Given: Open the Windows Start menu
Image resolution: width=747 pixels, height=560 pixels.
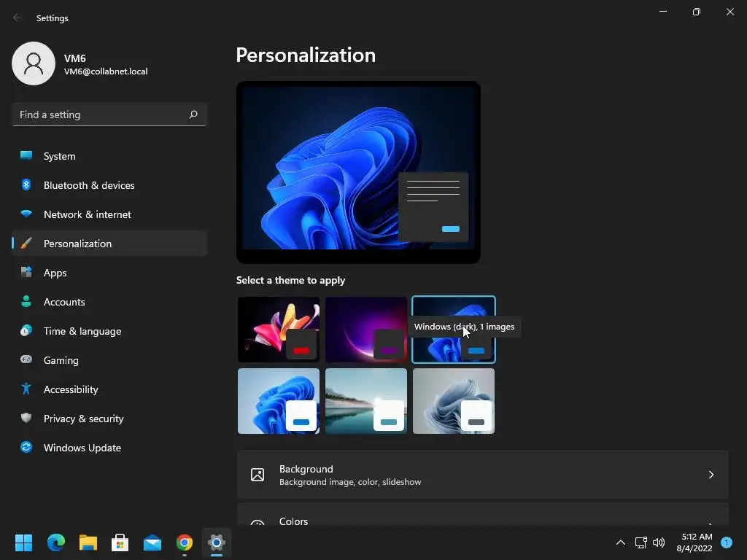Looking at the screenshot, I should coord(23,542).
